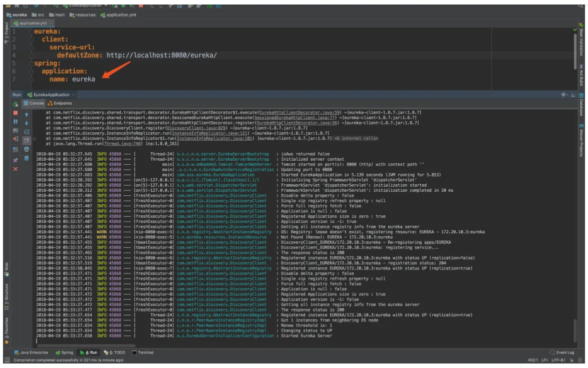The width and height of the screenshot is (588, 368).
Task: Print the console output with printer icon
Action: click(x=26, y=149)
